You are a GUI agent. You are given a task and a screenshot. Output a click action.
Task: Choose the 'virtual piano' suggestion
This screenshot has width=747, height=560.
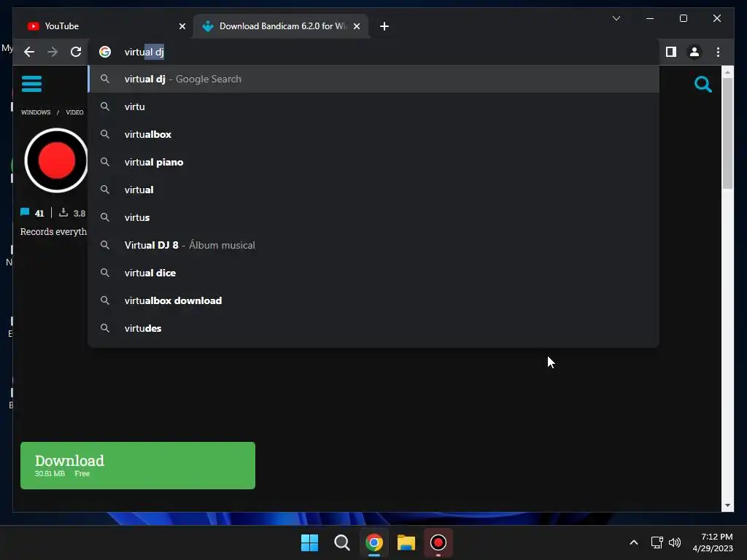click(x=373, y=162)
